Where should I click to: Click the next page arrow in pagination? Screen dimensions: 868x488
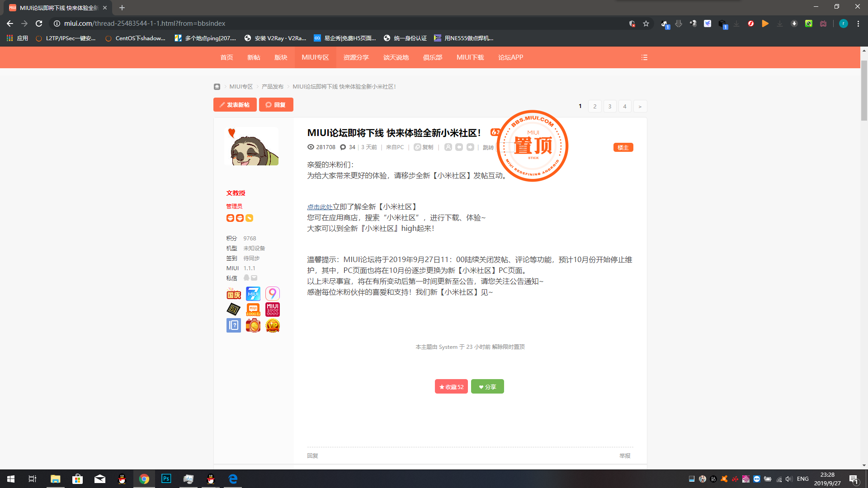click(x=640, y=107)
